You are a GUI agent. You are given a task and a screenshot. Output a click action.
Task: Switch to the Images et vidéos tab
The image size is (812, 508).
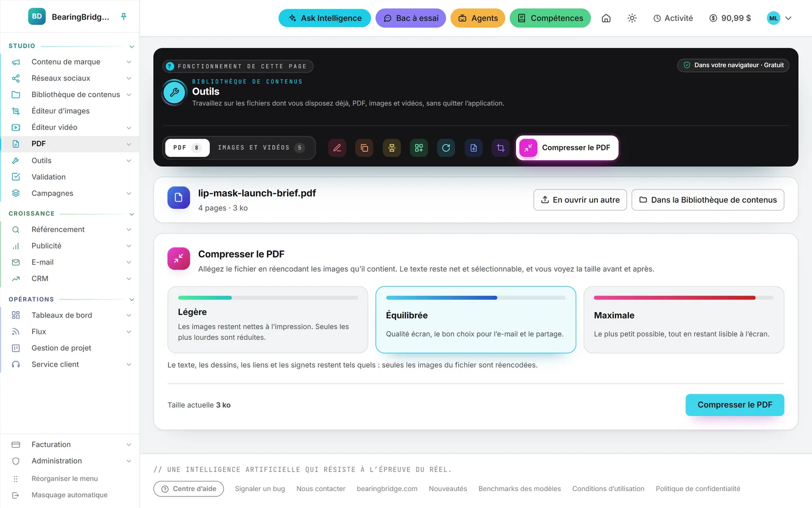tap(261, 148)
